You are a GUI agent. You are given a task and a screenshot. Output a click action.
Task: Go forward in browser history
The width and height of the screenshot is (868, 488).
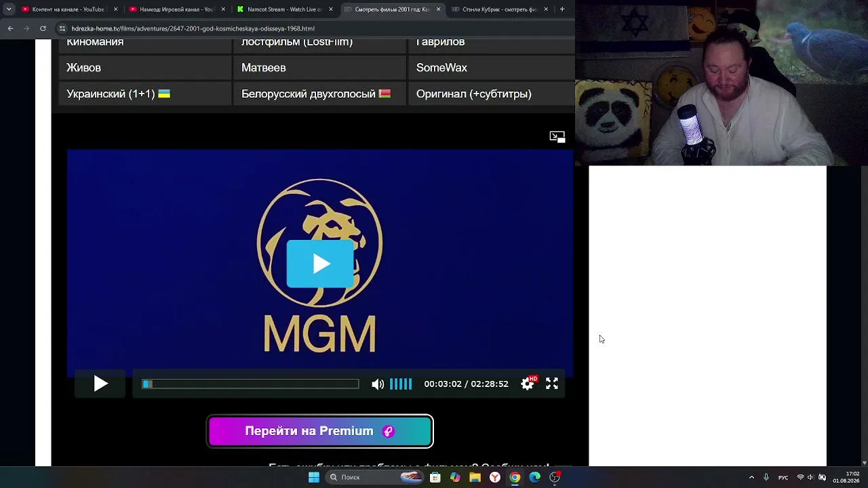point(26,28)
